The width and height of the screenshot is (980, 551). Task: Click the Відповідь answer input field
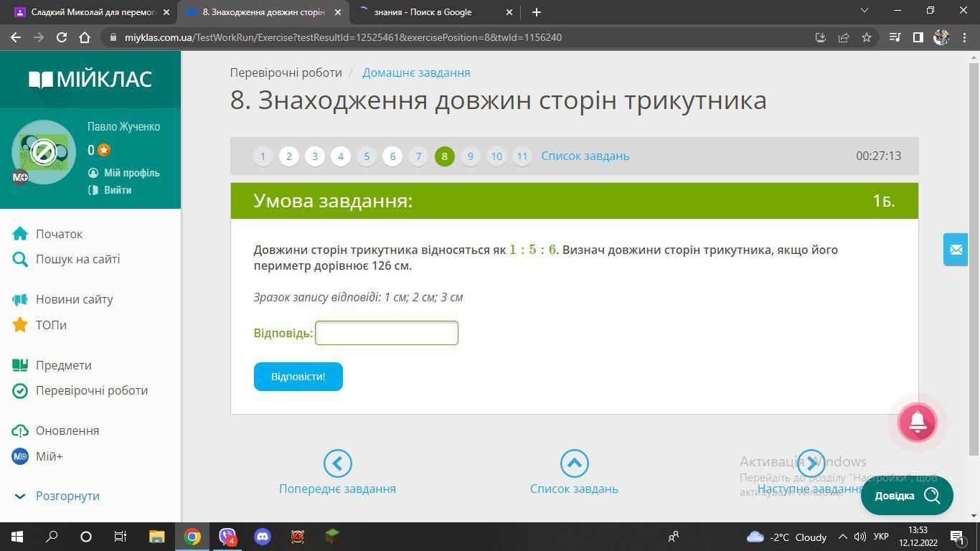pyautogui.click(x=386, y=333)
